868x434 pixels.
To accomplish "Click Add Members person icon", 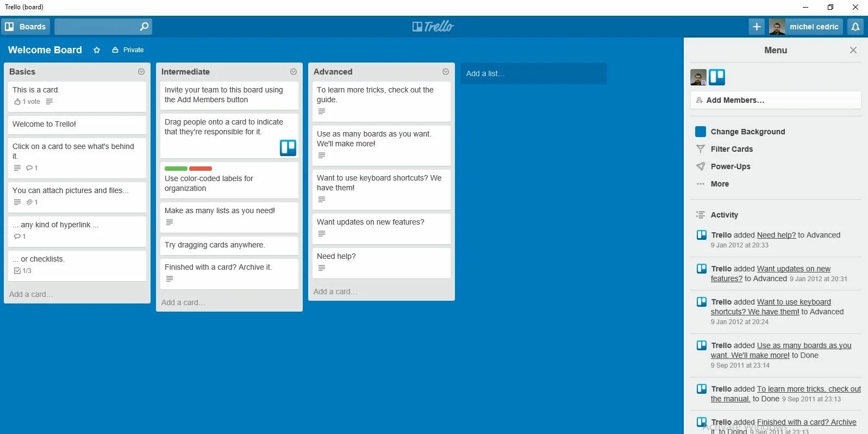I will point(700,100).
